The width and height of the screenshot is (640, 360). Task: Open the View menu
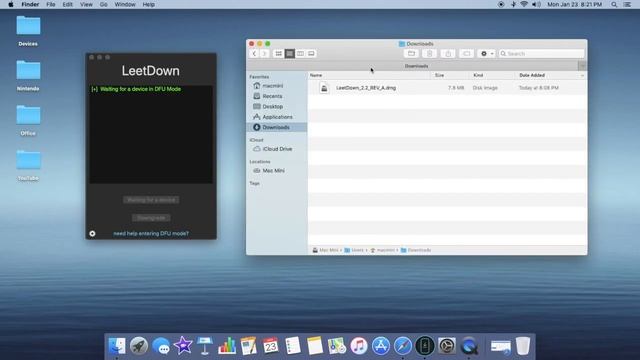tap(86, 4)
